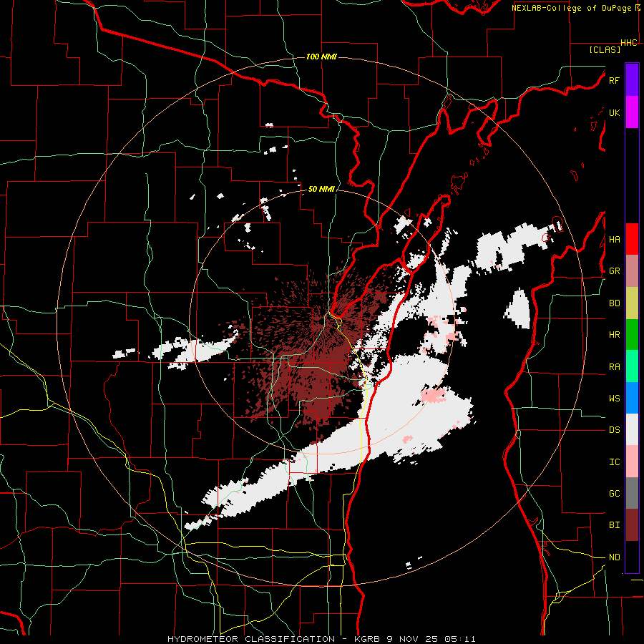Click the RF purple legend swatch
Image resolution: width=644 pixels, height=644 pixels.
tap(632, 80)
